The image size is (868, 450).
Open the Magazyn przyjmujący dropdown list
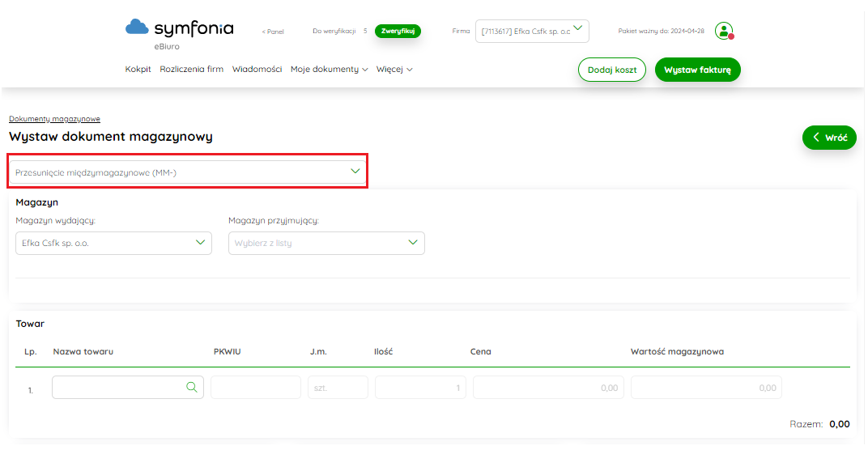[326, 243]
